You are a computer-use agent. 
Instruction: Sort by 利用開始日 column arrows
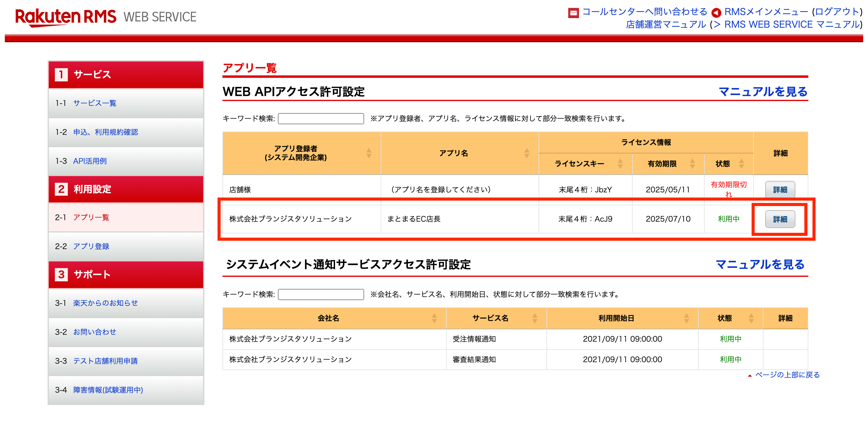tap(686, 318)
